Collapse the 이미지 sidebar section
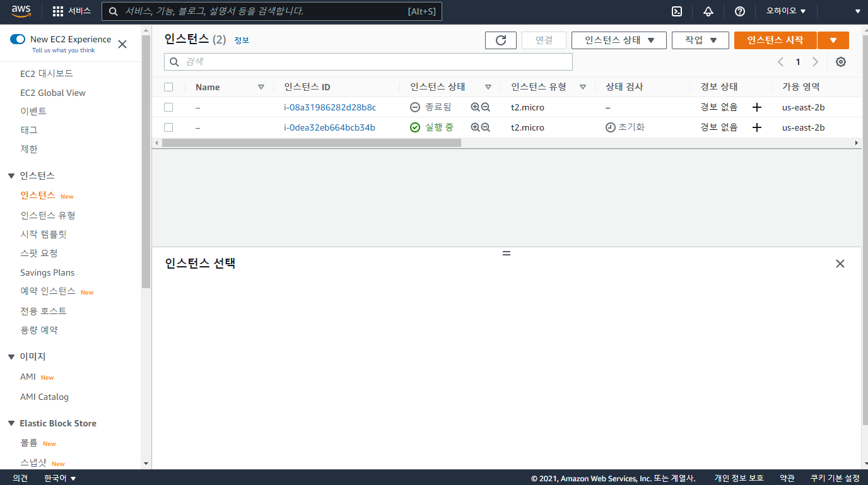Image resolution: width=868 pixels, height=485 pixels. [11, 356]
